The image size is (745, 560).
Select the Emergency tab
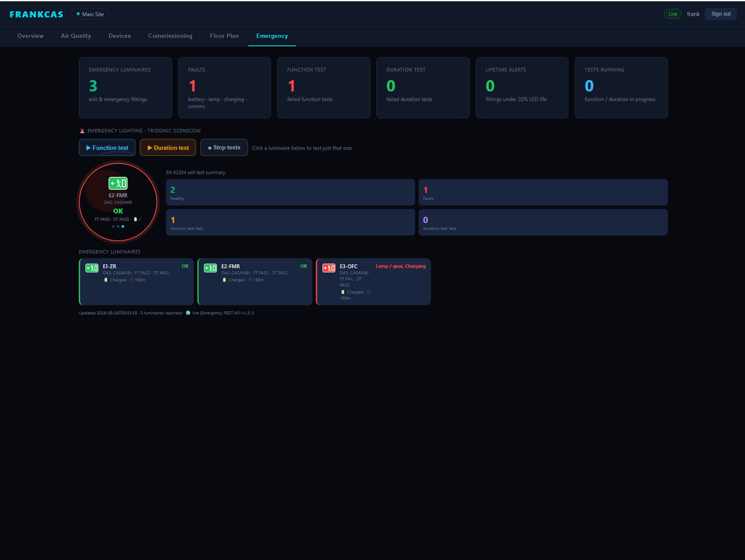(272, 36)
